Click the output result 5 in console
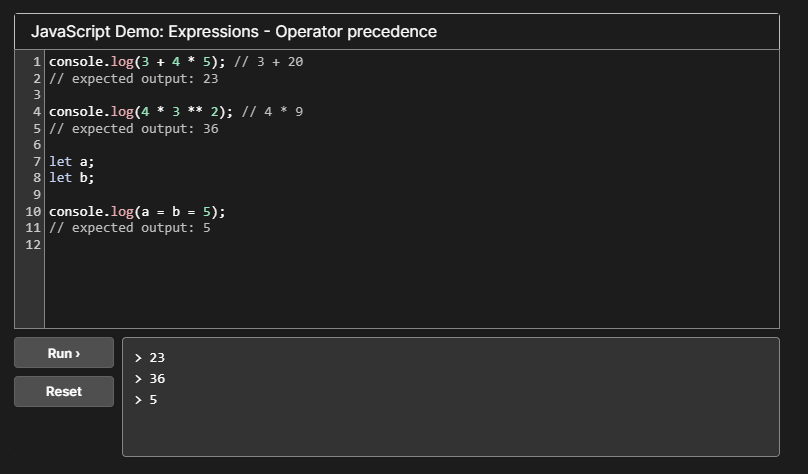This screenshot has height=474, width=808. (153, 400)
